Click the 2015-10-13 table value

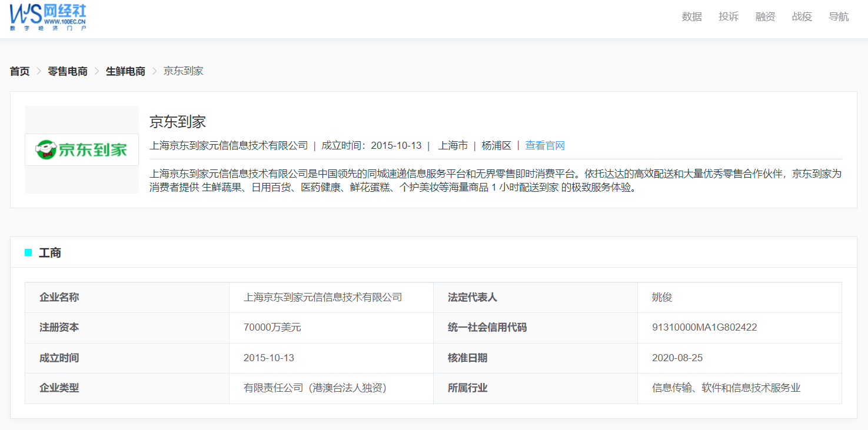click(269, 358)
